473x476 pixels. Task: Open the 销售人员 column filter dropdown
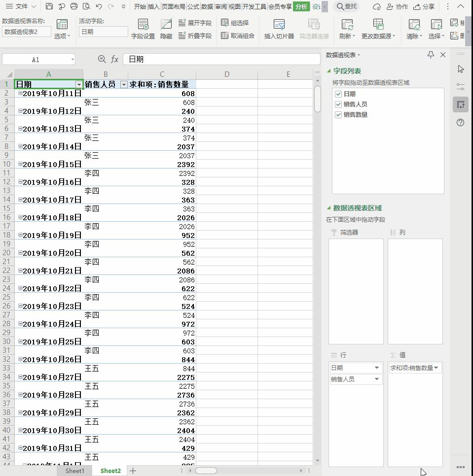(x=124, y=84)
